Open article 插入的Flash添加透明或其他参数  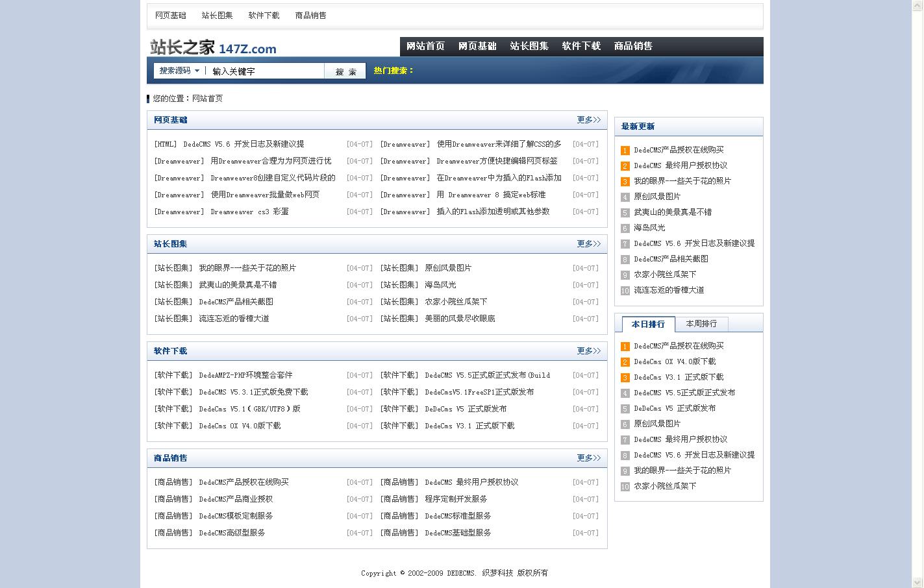coord(493,212)
